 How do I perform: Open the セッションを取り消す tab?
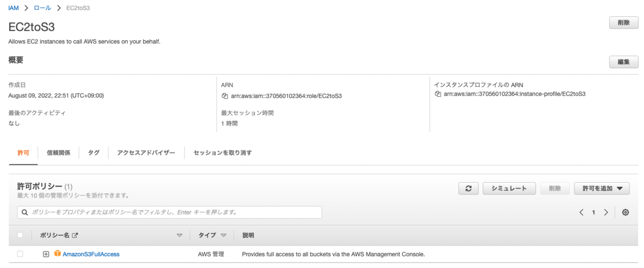point(223,153)
